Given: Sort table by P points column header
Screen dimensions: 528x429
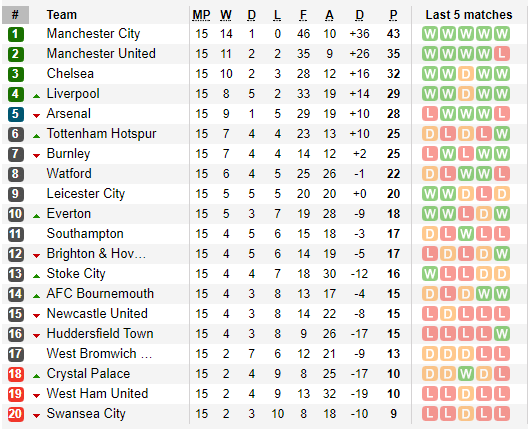Looking at the screenshot, I should click(x=393, y=15).
